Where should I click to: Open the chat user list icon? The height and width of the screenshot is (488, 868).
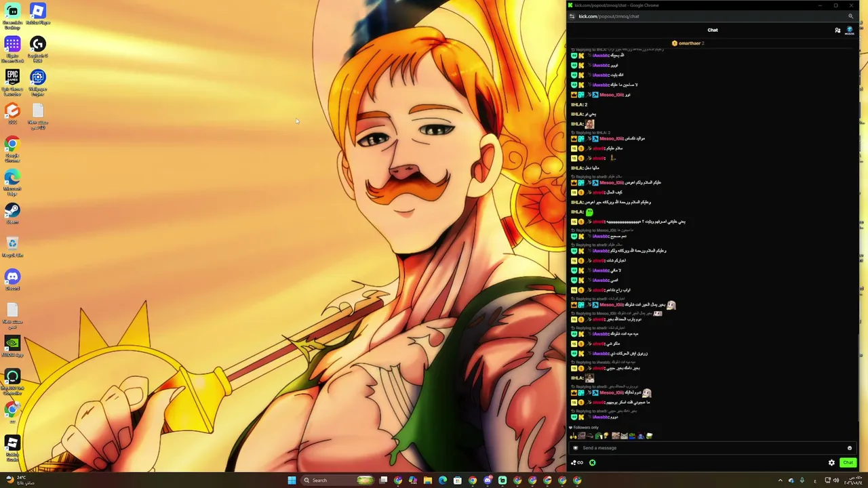tap(837, 30)
